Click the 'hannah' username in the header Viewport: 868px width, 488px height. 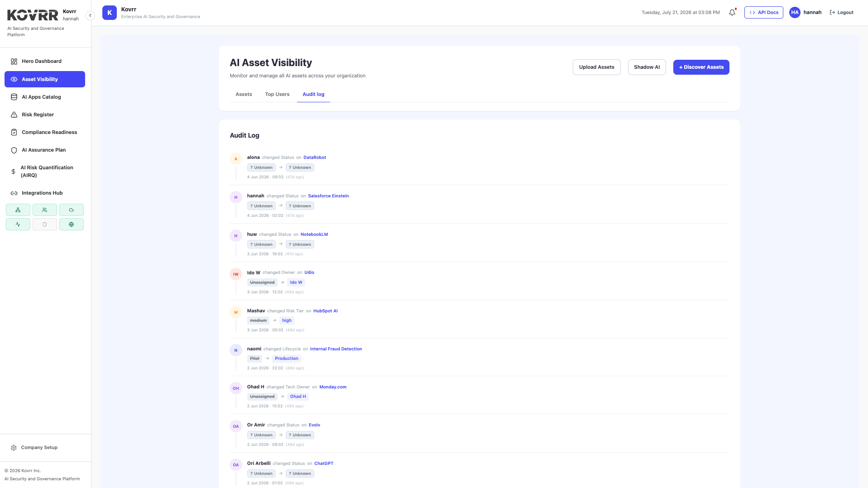[812, 13]
